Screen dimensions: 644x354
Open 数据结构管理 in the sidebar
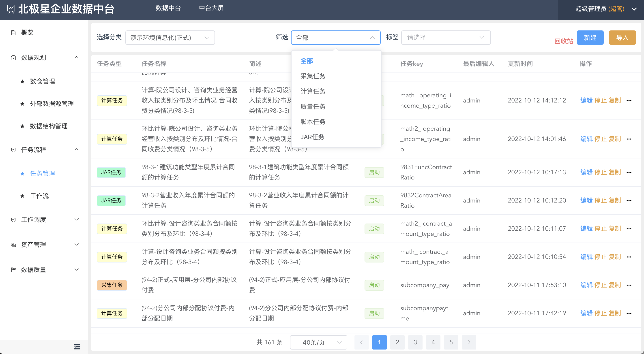click(x=49, y=126)
